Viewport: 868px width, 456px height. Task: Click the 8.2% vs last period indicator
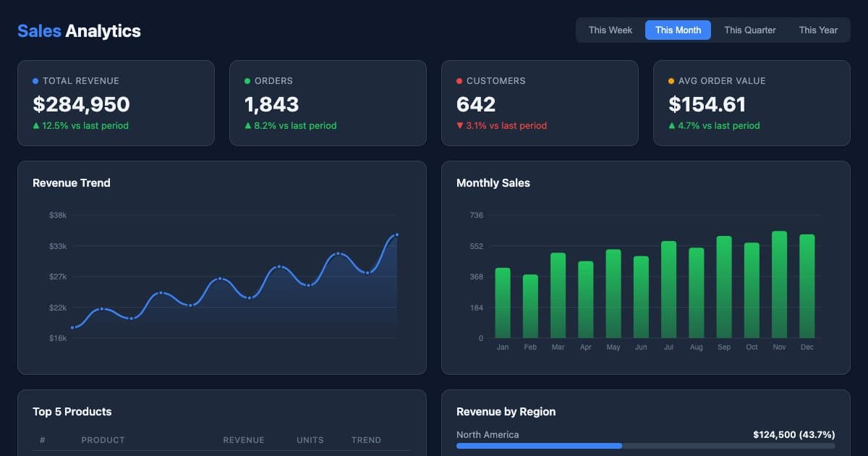pyautogui.click(x=290, y=125)
